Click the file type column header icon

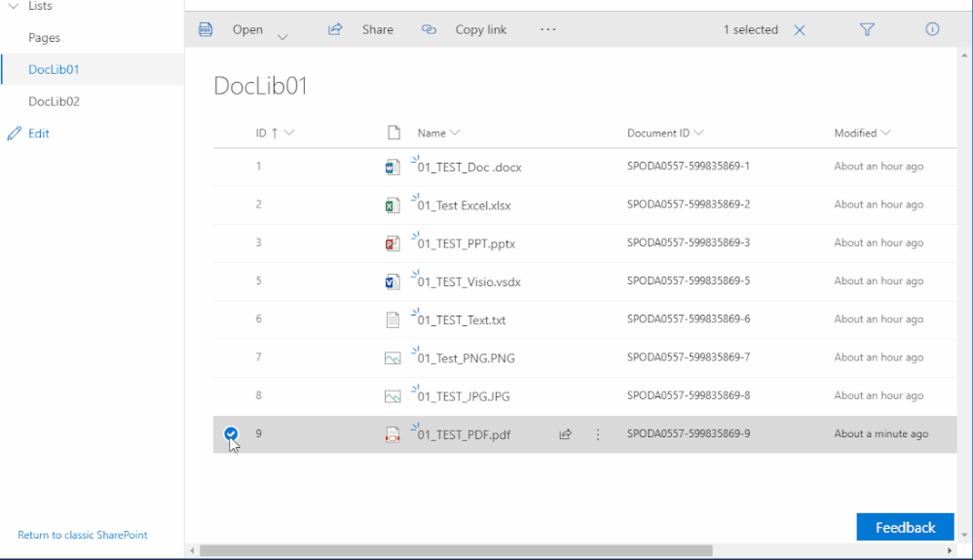393,132
